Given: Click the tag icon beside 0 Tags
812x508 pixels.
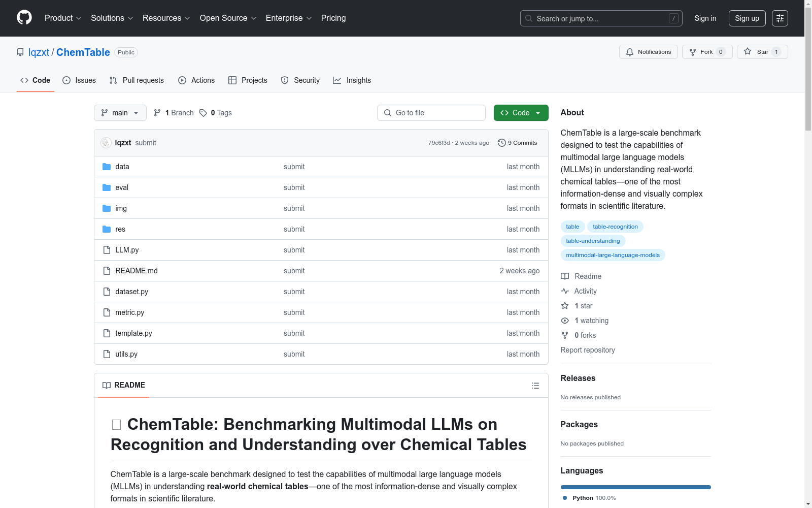Looking at the screenshot, I should coord(203,113).
